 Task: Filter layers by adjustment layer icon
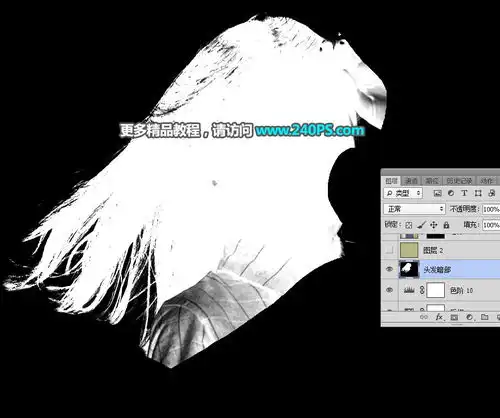(x=451, y=193)
